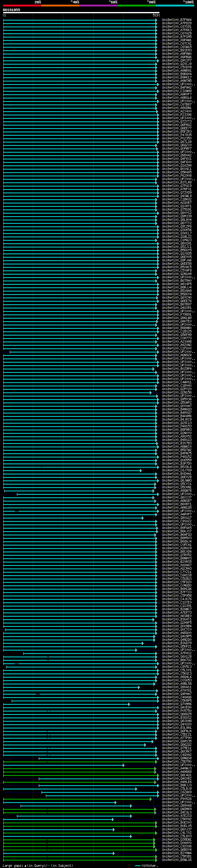
Task: Click the UniRef100_Q8O1G7 label
Action: [x=176, y=518]
